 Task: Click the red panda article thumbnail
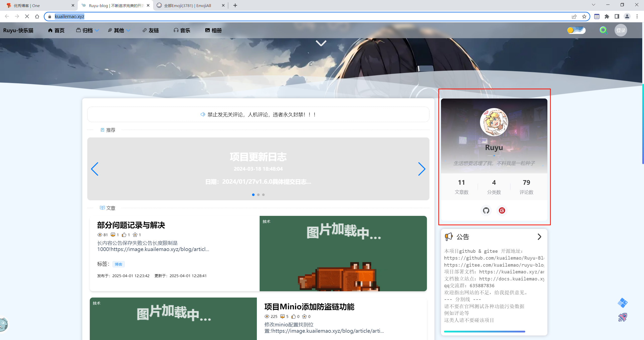(x=343, y=254)
